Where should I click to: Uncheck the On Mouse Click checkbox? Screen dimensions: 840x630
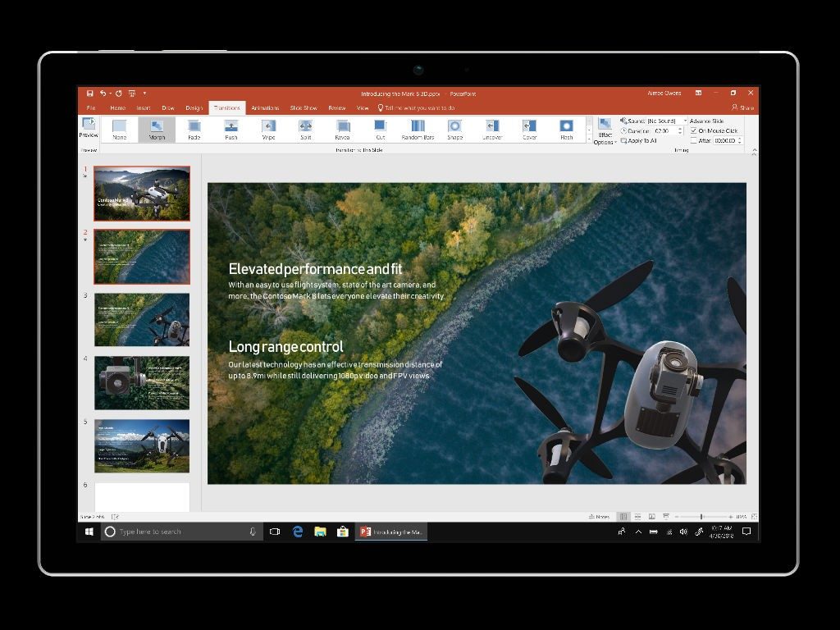pos(694,130)
